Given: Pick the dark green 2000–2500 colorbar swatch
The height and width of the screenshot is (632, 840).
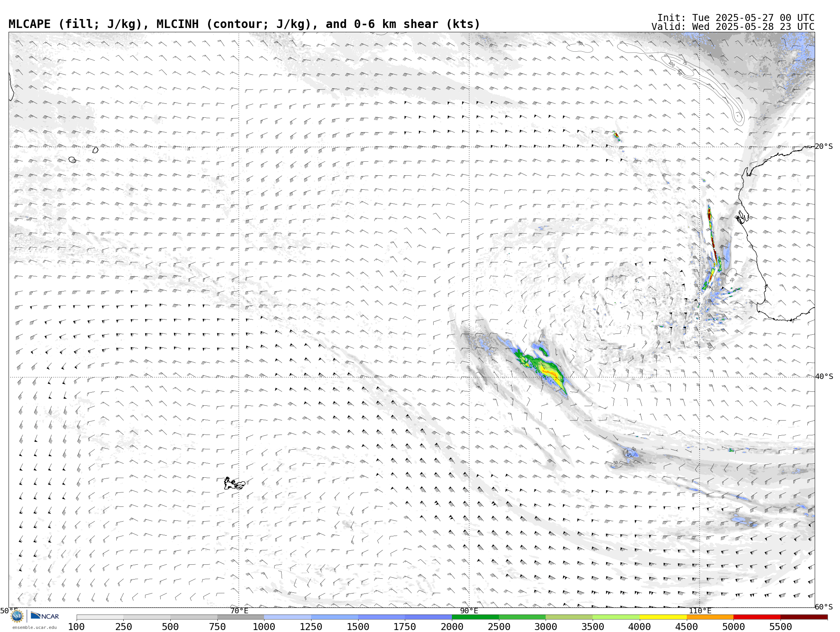Looking at the screenshot, I should (475, 617).
